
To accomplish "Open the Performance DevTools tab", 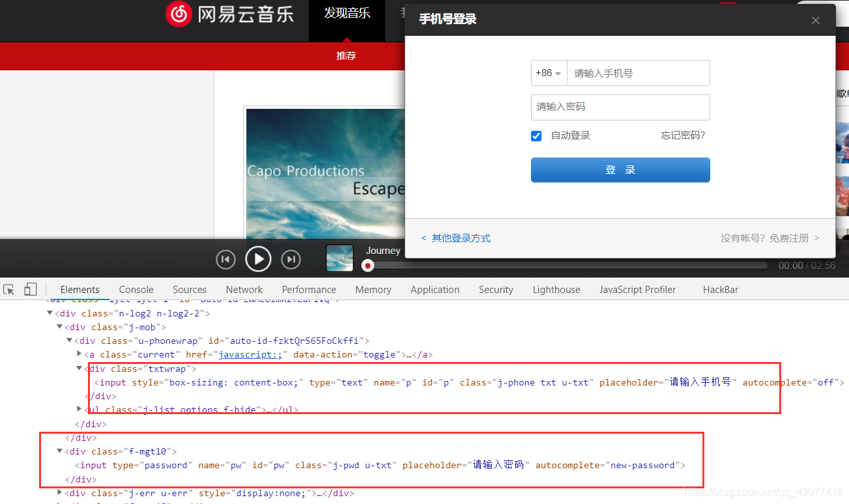I will click(309, 290).
